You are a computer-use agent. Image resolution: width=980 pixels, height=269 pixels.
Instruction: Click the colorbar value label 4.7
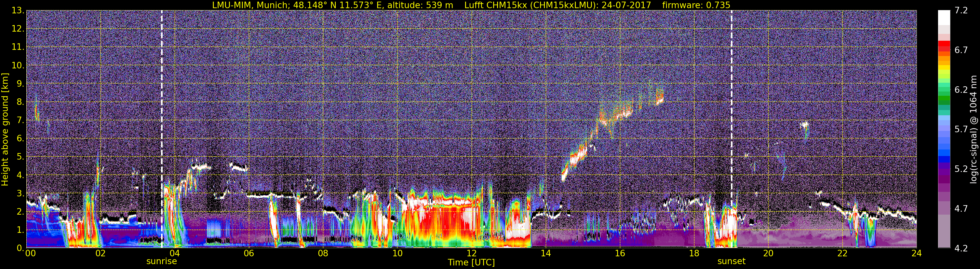tap(961, 209)
